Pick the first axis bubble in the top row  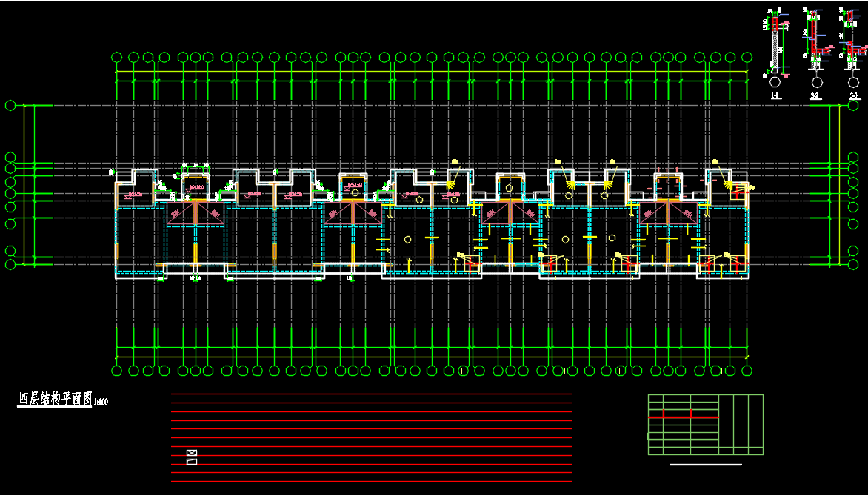pyautogui.click(x=117, y=58)
